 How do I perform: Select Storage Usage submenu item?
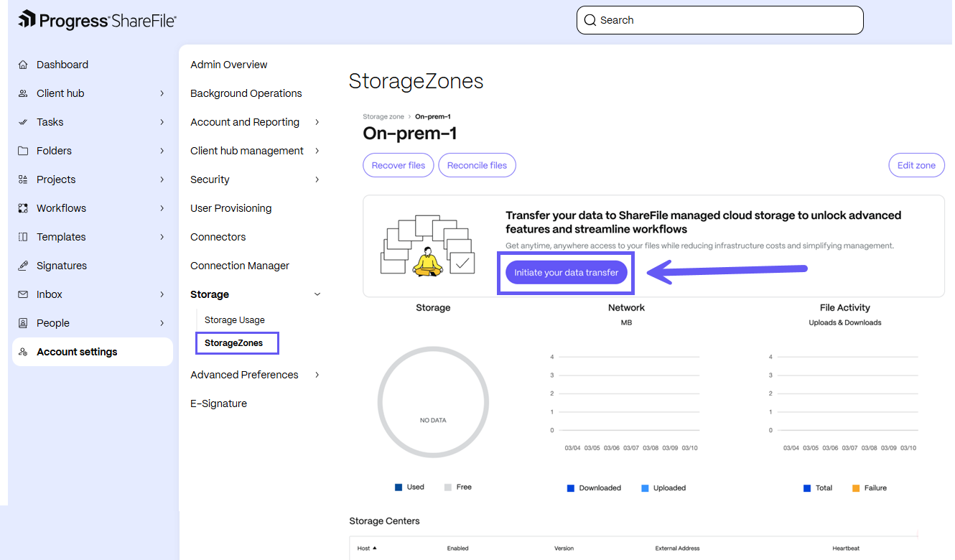point(235,320)
